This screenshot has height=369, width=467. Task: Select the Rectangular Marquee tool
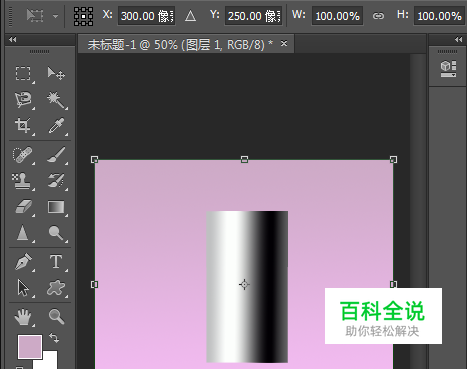click(x=23, y=73)
